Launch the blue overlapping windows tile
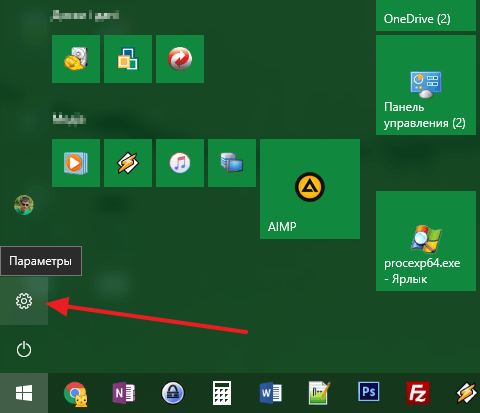 [128, 59]
